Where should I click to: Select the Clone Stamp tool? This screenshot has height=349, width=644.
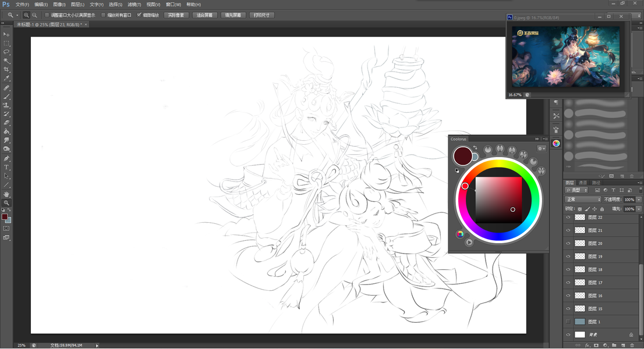[6, 105]
